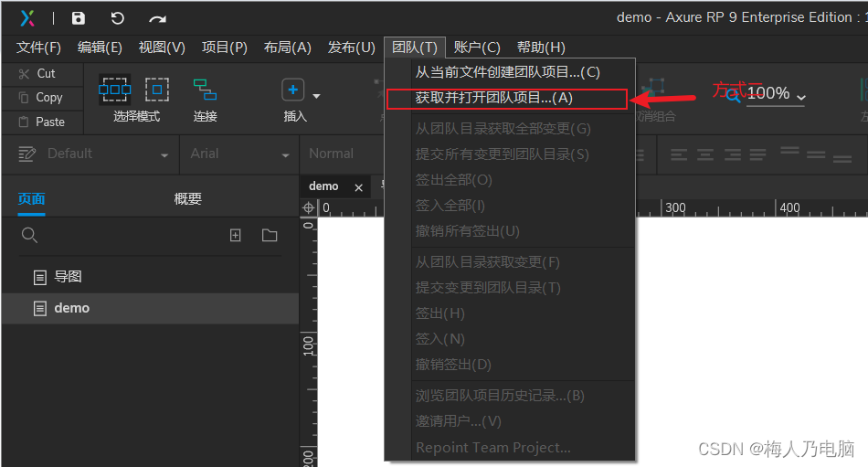Click the ruler origin crosshair icon
The width and height of the screenshot is (868, 467).
pyautogui.click(x=308, y=208)
